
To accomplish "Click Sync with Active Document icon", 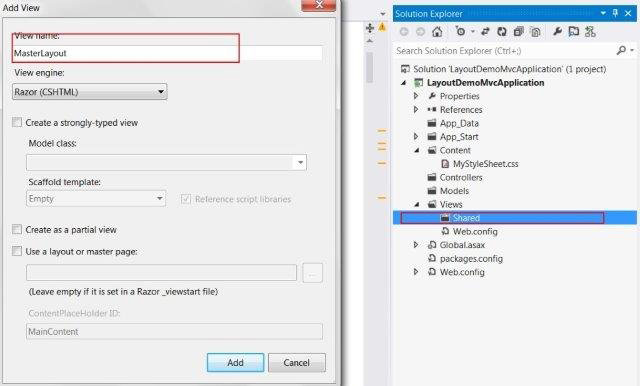I will [x=485, y=31].
